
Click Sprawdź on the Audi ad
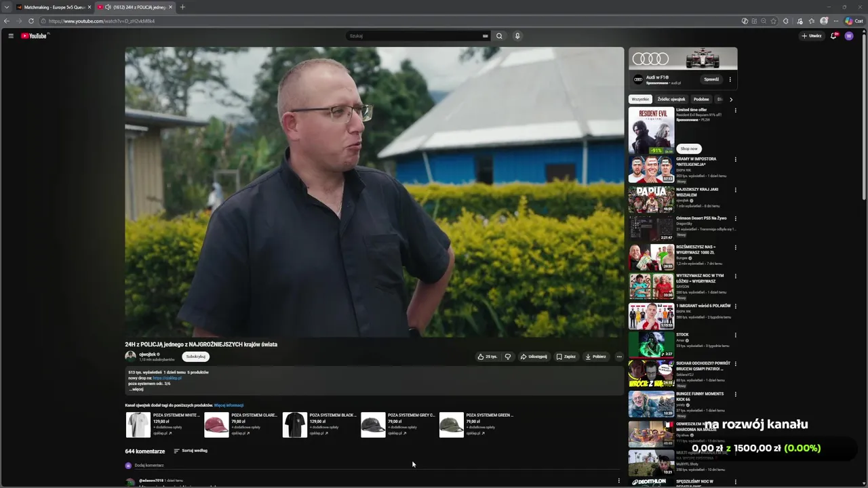[711, 79]
